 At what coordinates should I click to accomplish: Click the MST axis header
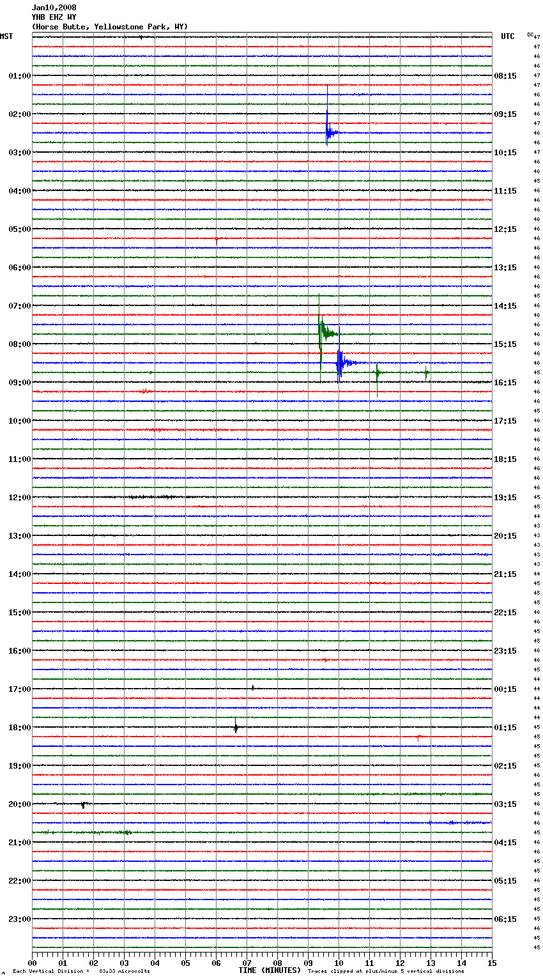(6, 36)
